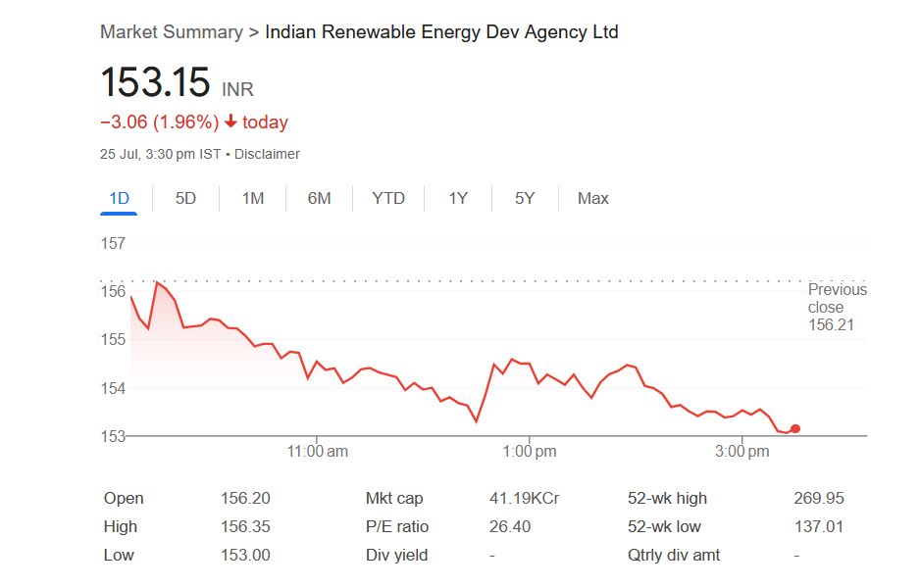
Task: Click the Indian Renewable Energy company name
Action: coord(441,32)
